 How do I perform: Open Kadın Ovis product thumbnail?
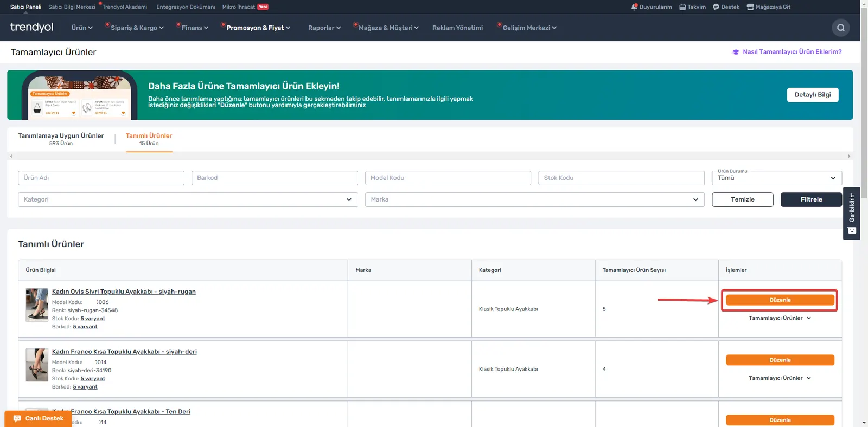coord(37,305)
